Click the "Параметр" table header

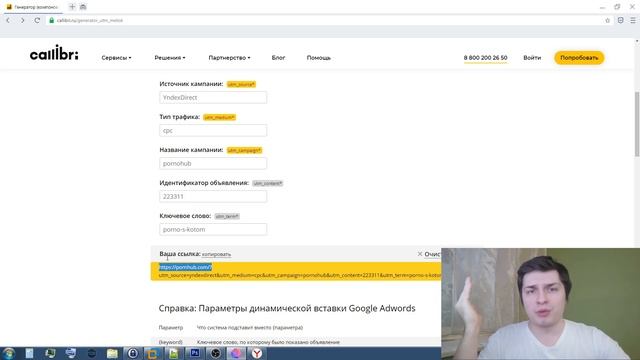[x=171, y=327]
